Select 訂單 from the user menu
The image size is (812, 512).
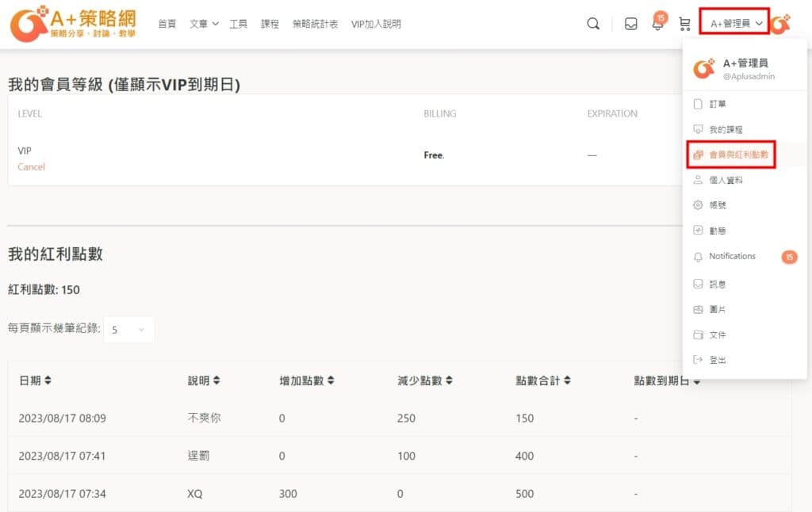[x=717, y=104]
